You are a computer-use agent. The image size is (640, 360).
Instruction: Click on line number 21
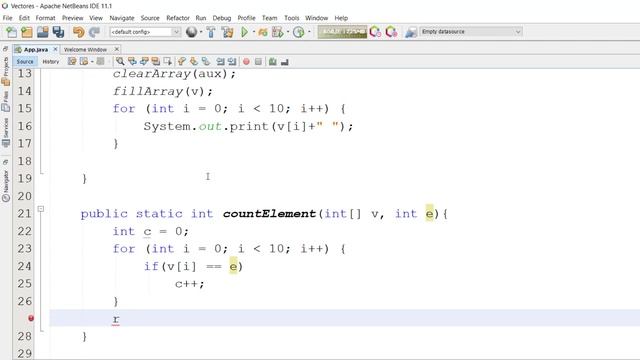tap(24, 213)
